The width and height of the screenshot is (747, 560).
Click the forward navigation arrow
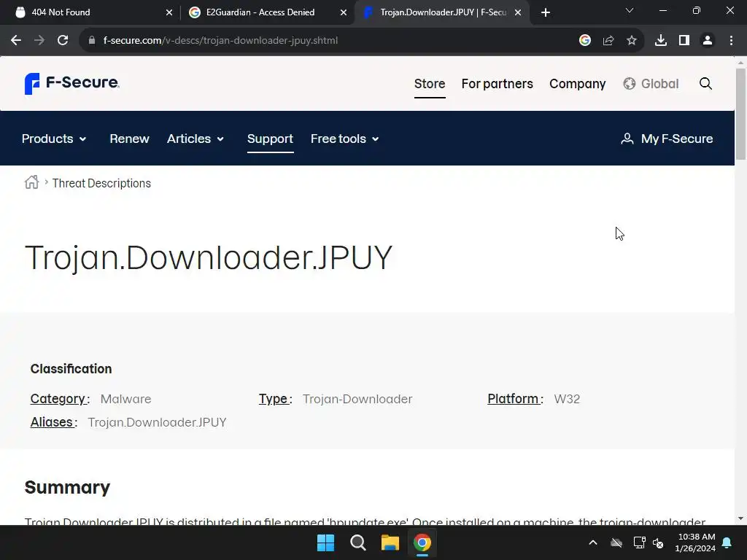[x=39, y=41]
